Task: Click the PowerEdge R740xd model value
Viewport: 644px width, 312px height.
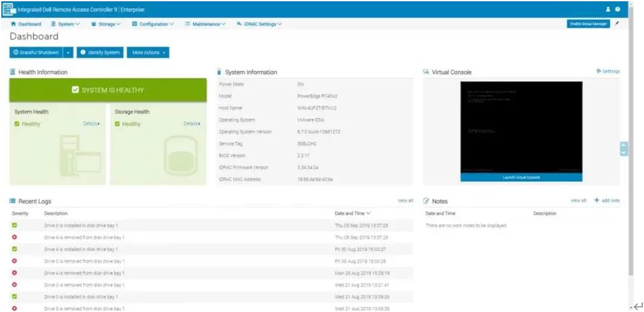Action: click(x=317, y=96)
